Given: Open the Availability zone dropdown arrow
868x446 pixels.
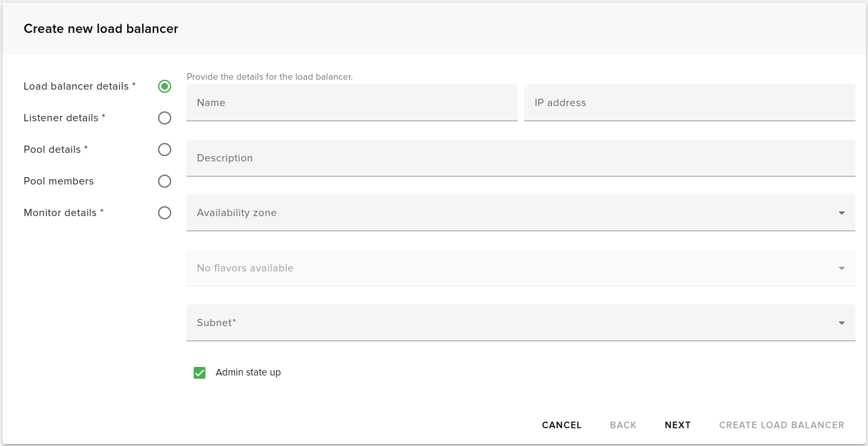Looking at the screenshot, I should coord(841,213).
